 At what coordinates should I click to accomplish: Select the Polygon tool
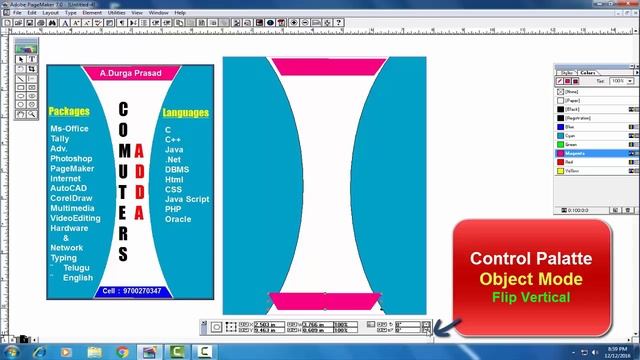click(21, 105)
